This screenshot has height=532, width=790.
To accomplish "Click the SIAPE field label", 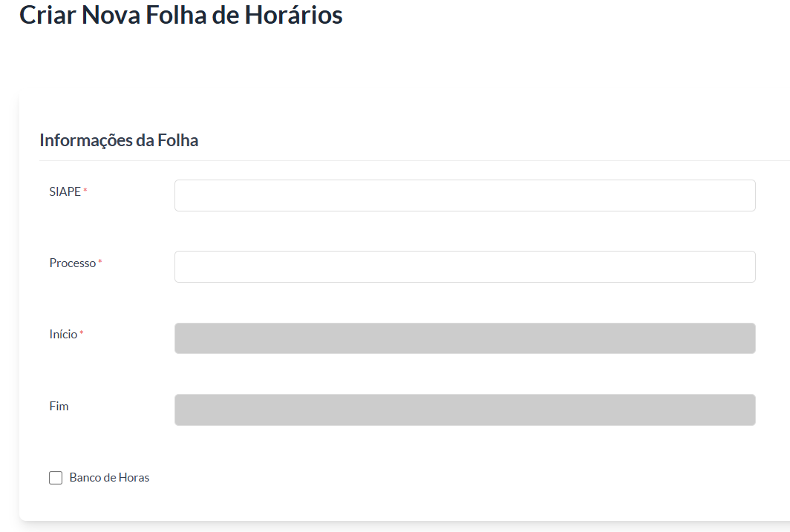I will (65, 191).
